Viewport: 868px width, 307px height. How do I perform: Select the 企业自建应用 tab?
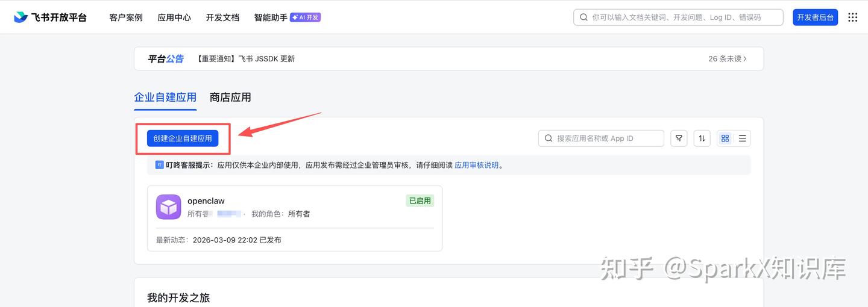165,98
